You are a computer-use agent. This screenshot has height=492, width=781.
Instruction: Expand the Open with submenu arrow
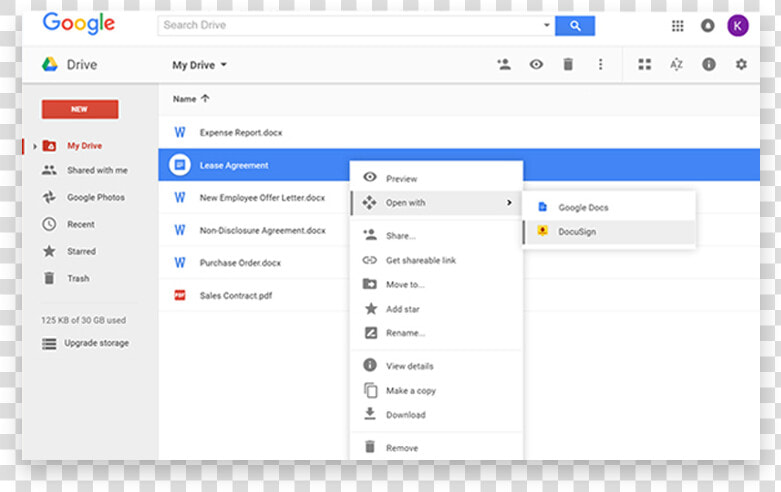pos(509,203)
